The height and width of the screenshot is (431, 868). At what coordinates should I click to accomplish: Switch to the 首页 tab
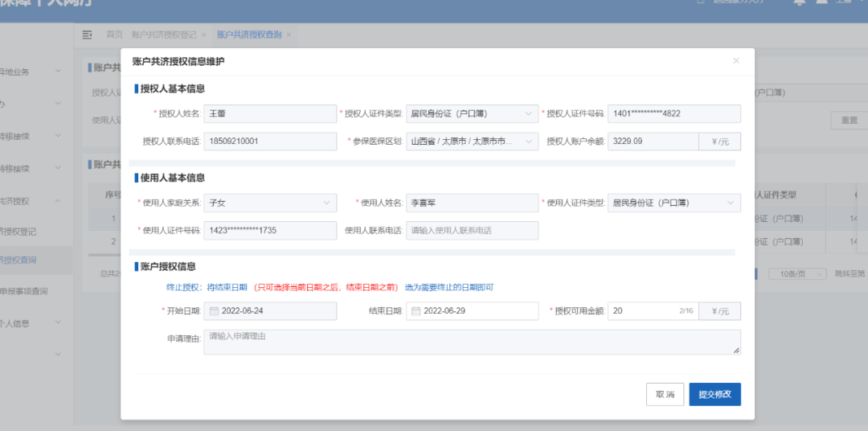pos(115,35)
